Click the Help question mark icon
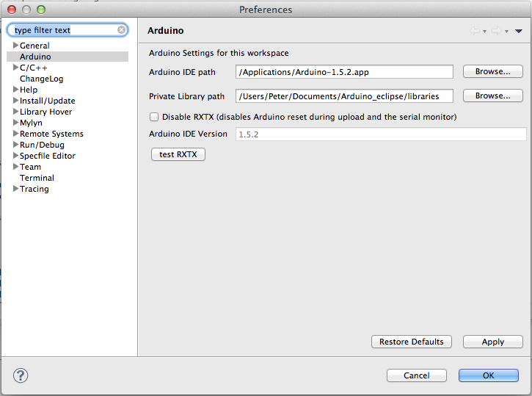The width and height of the screenshot is (532, 396). click(x=21, y=375)
